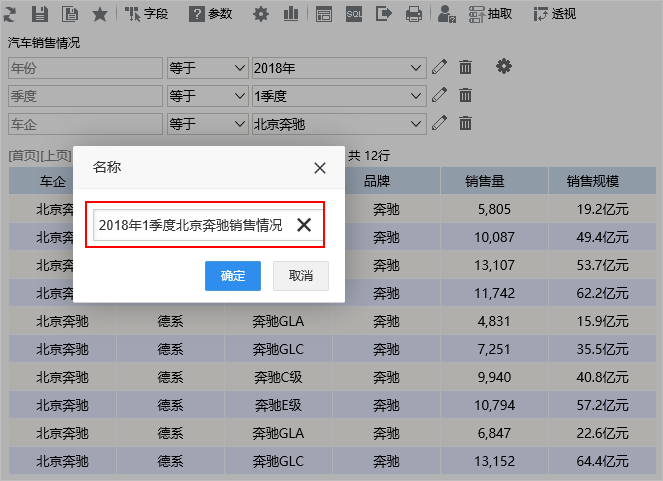Screen dimensions: 663x481
Task: Click the 季度 filter name field
Action: (x=85, y=96)
